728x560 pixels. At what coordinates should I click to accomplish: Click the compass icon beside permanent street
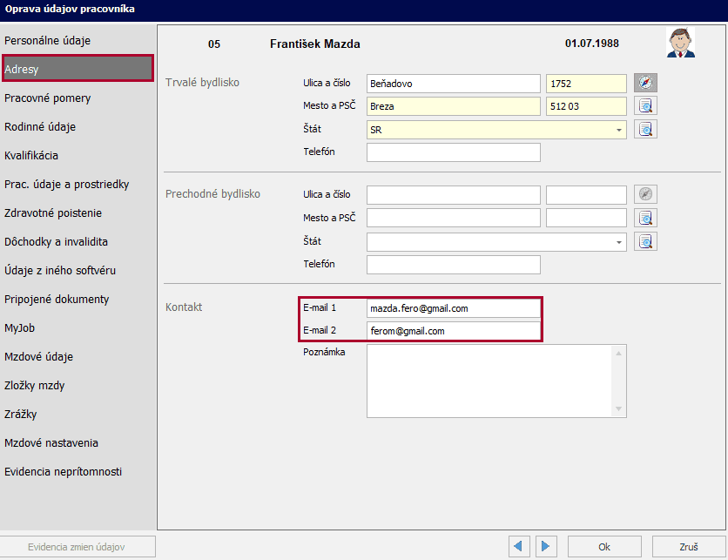point(645,84)
